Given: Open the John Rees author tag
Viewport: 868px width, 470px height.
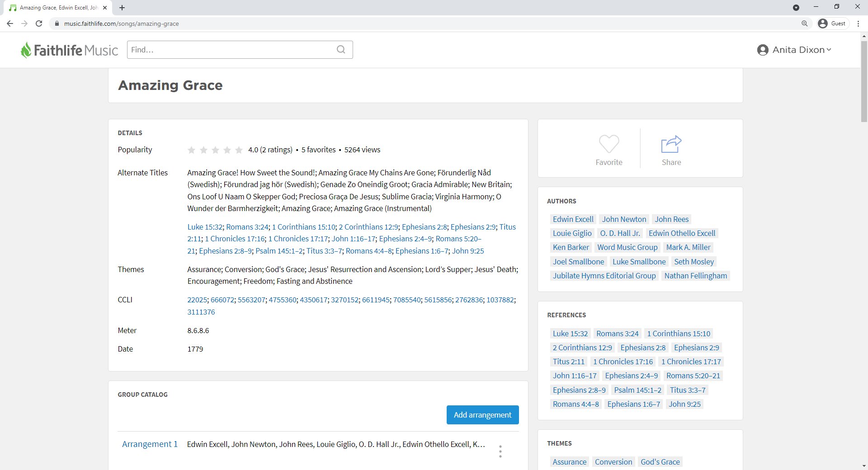Looking at the screenshot, I should coord(671,219).
